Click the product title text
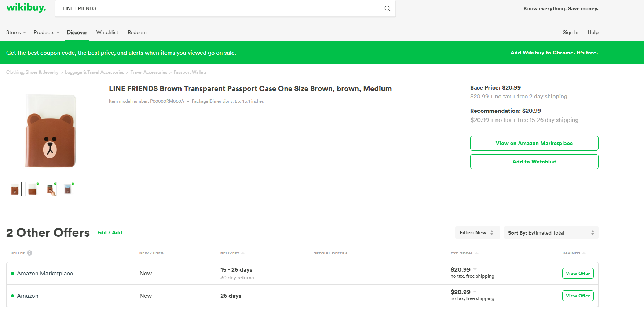Screen dimensions: 644x333 click(x=250, y=88)
